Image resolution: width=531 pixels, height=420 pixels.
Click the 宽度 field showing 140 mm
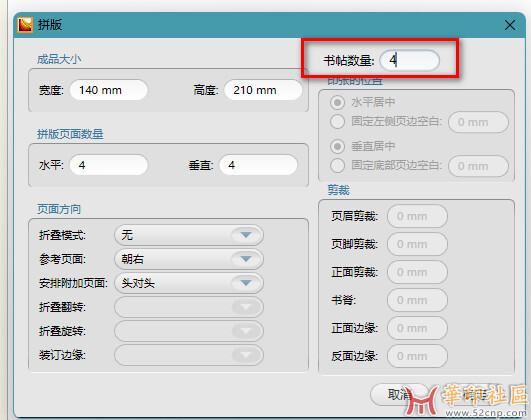click(x=109, y=90)
